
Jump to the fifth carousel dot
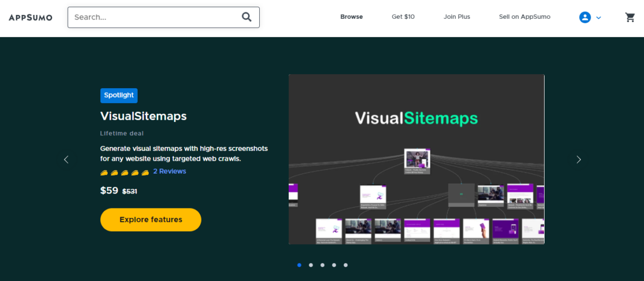tap(345, 265)
